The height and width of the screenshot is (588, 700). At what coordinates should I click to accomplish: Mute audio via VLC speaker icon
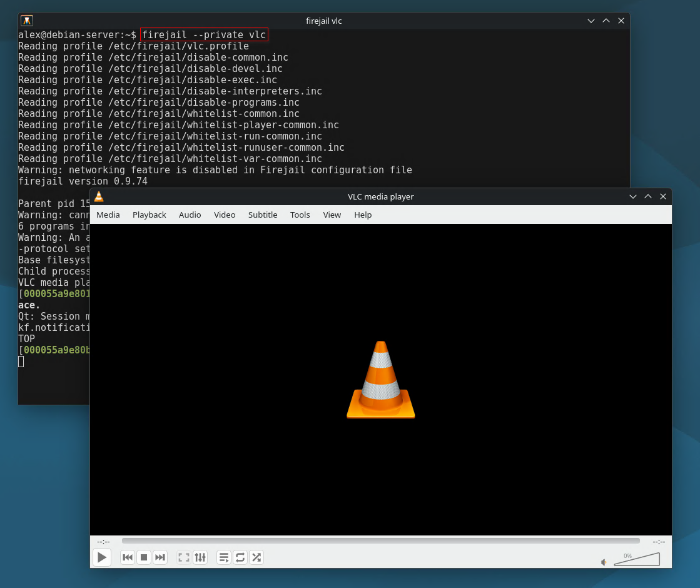click(x=604, y=562)
